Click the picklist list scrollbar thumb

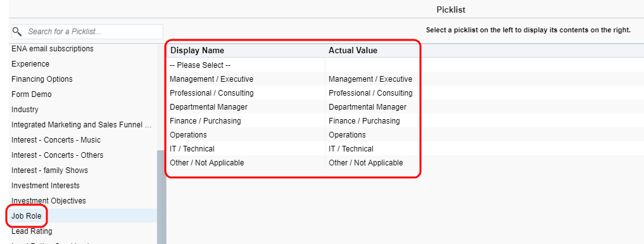pyautogui.click(x=161, y=197)
